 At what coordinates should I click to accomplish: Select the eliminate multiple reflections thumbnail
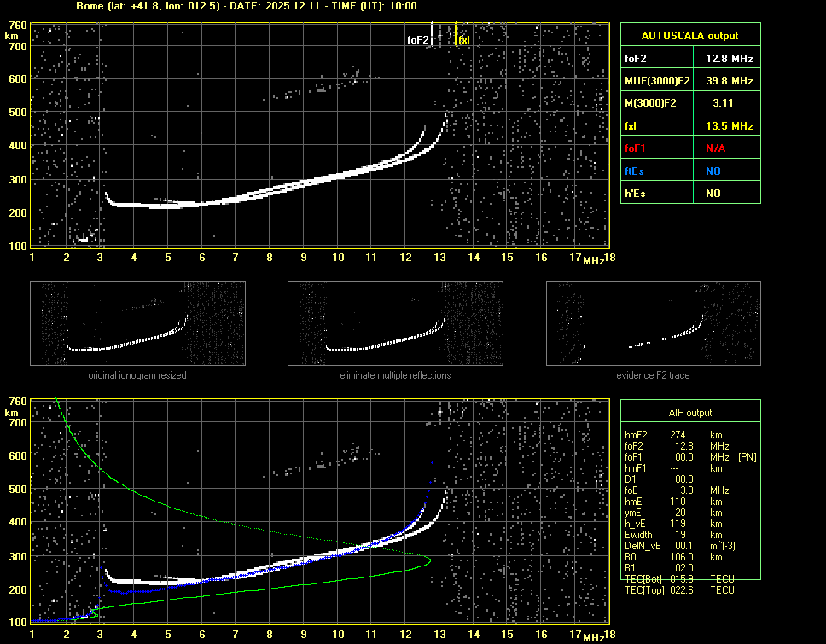pyautogui.click(x=395, y=323)
